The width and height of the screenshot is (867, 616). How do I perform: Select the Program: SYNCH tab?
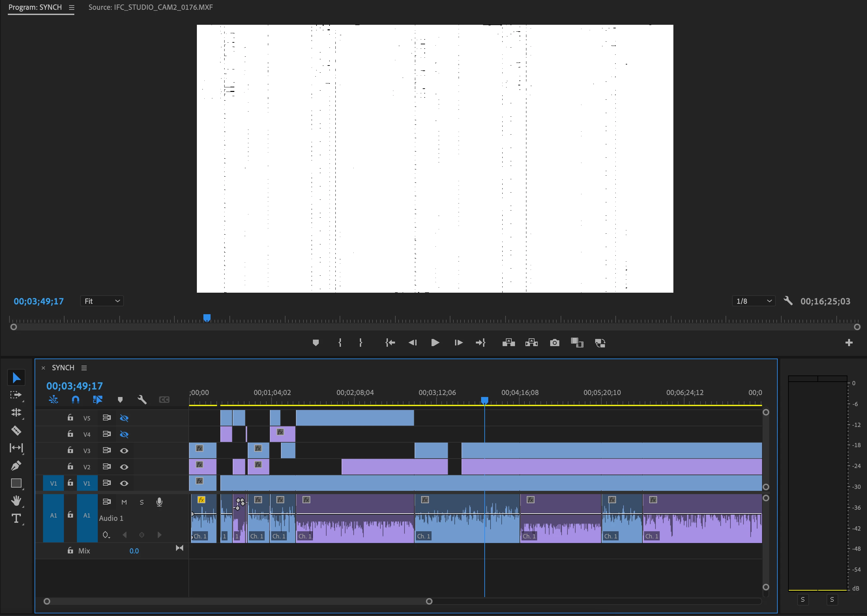[35, 7]
